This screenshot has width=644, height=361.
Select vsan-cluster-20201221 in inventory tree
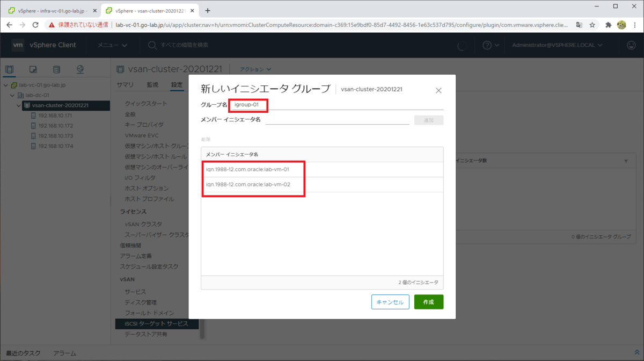tap(60, 105)
